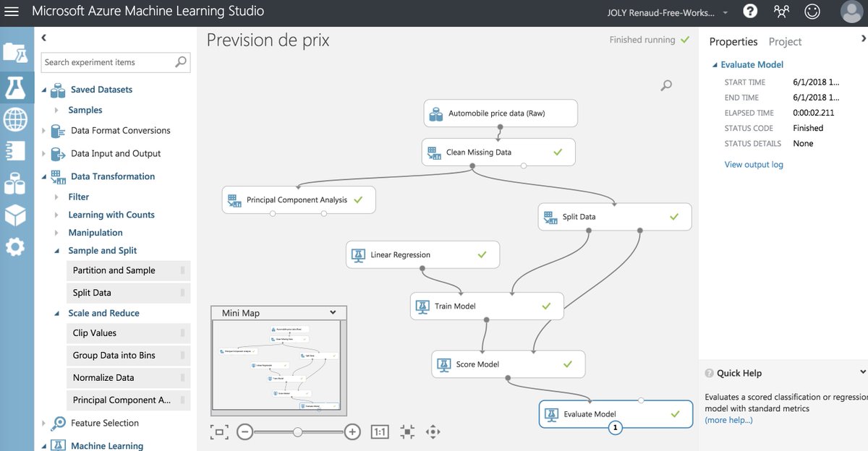This screenshot has width=868, height=451.
Task: Collapse the Mini Map dropdown
Action: (x=333, y=312)
